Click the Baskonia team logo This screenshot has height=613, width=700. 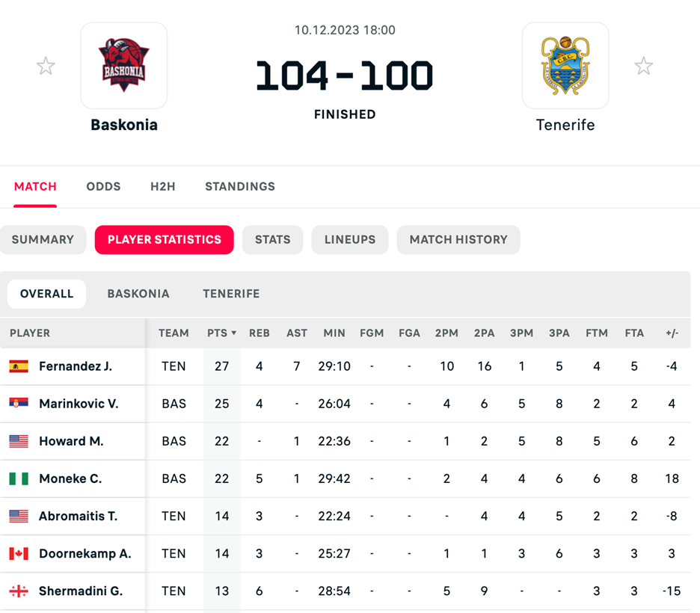pyautogui.click(x=123, y=66)
